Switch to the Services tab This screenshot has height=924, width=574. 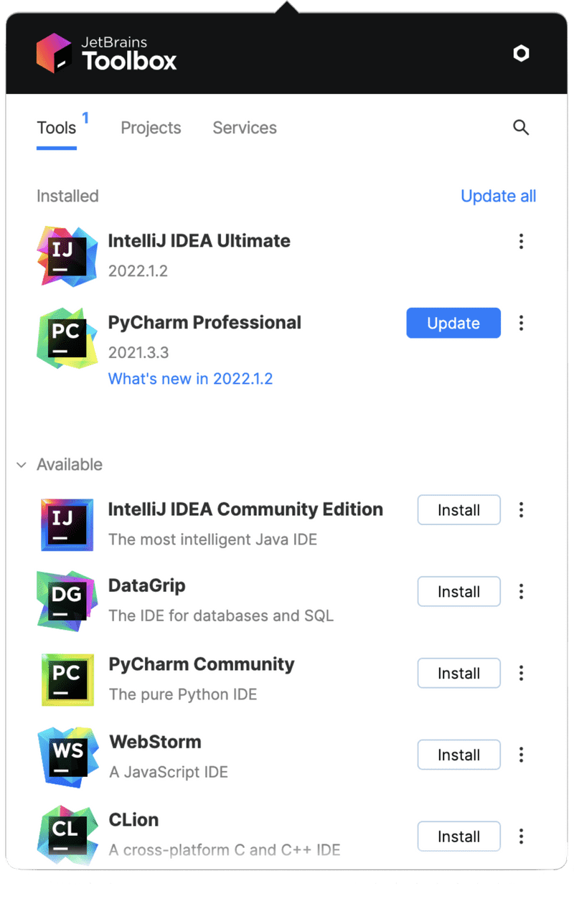pos(245,128)
